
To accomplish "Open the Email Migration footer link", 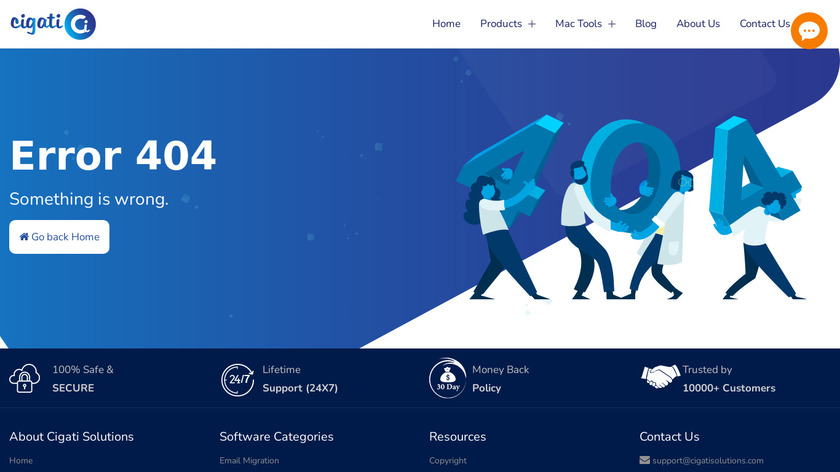I will (x=249, y=460).
